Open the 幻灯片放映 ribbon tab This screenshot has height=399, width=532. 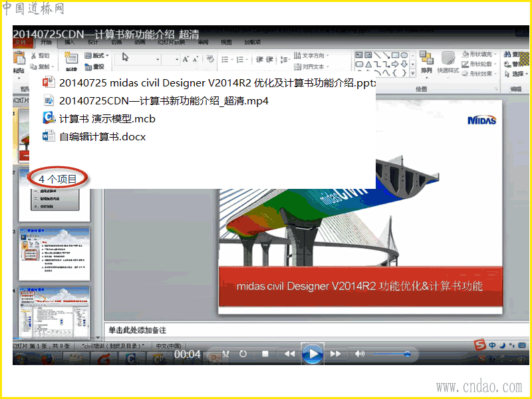point(172,42)
